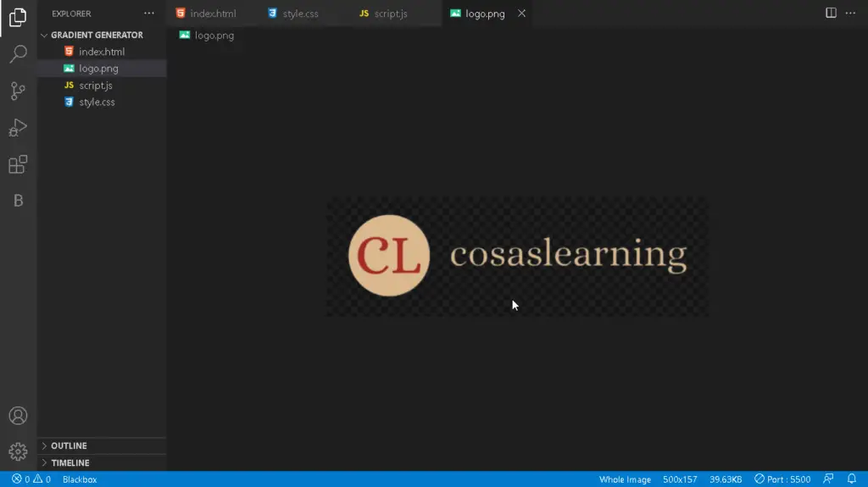868x487 pixels.
Task: Click the feedback icon in status bar
Action: point(828,479)
